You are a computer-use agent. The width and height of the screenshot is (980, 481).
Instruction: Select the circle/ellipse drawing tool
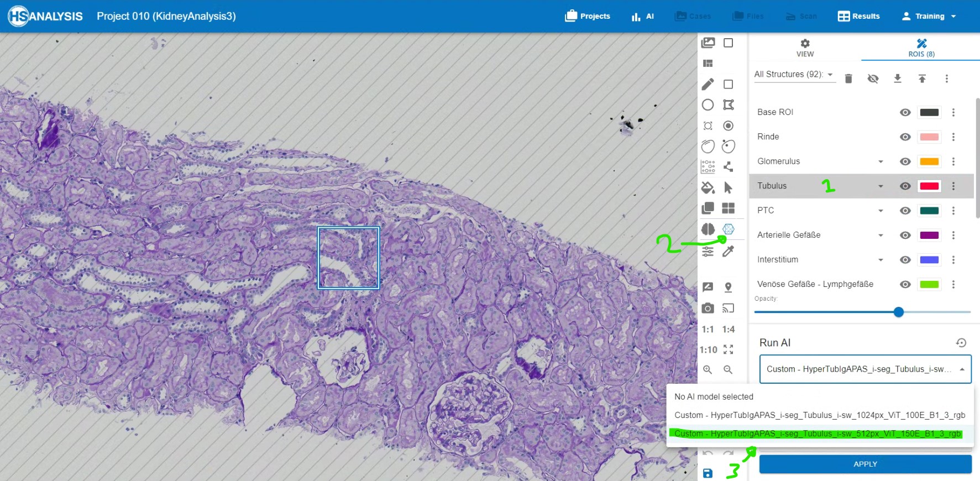pyautogui.click(x=708, y=105)
